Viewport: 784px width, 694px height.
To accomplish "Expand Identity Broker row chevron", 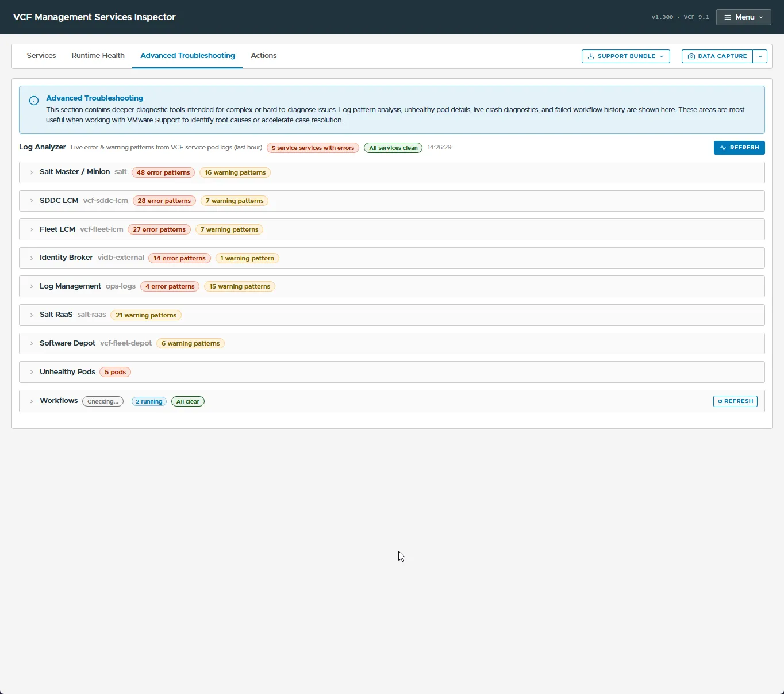I will 32,258.
